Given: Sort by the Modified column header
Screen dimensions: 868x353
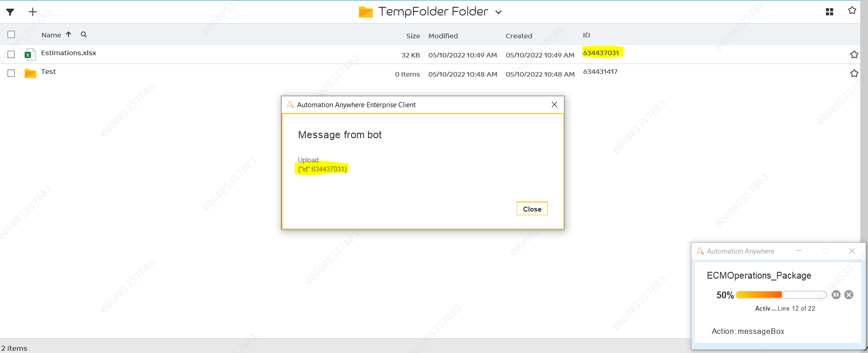Looking at the screenshot, I should click(x=443, y=36).
